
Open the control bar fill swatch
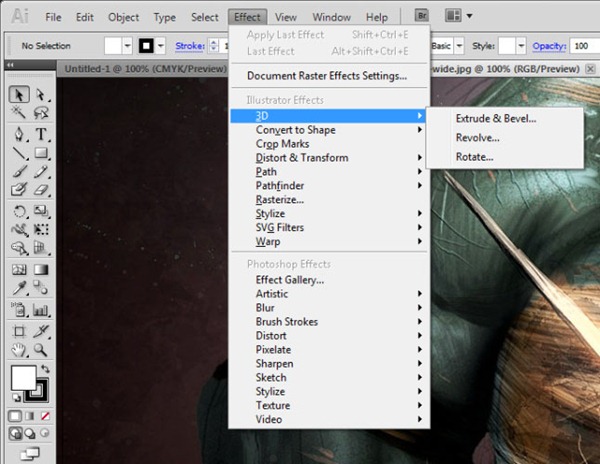click(113, 46)
